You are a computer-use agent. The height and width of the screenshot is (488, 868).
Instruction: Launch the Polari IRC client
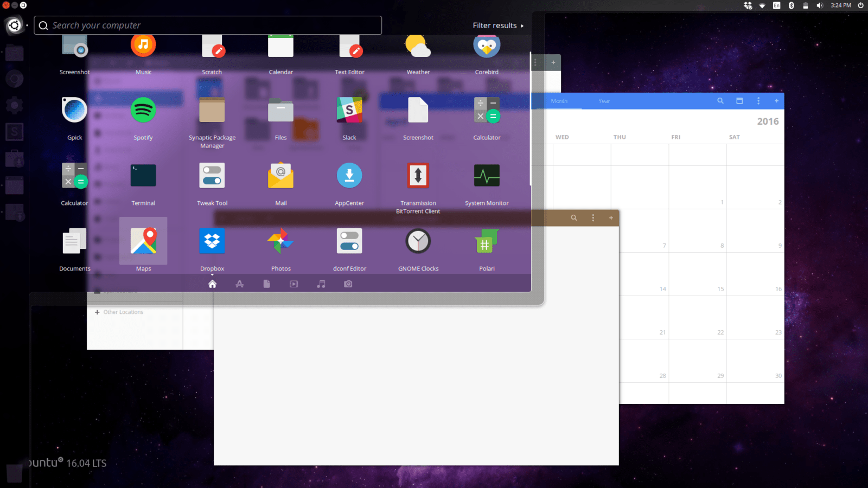coord(486,241)
